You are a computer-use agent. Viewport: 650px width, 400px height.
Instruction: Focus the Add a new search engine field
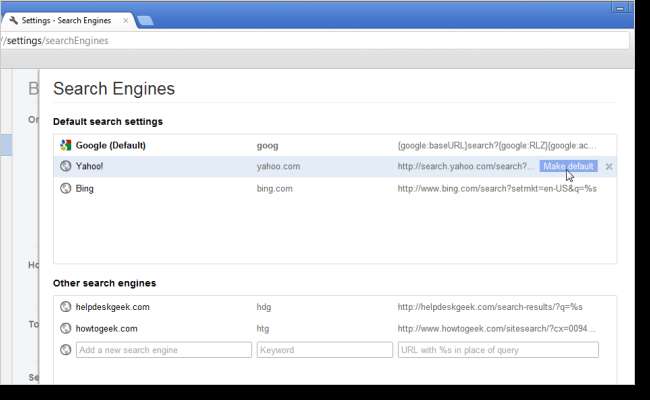pyautogui.click(x=164, y=350)
